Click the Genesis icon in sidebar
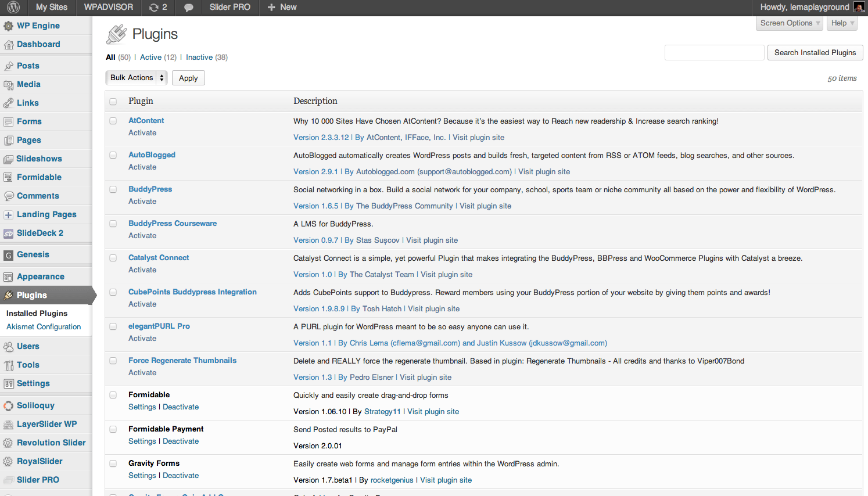868x496 pixels. 8,255
